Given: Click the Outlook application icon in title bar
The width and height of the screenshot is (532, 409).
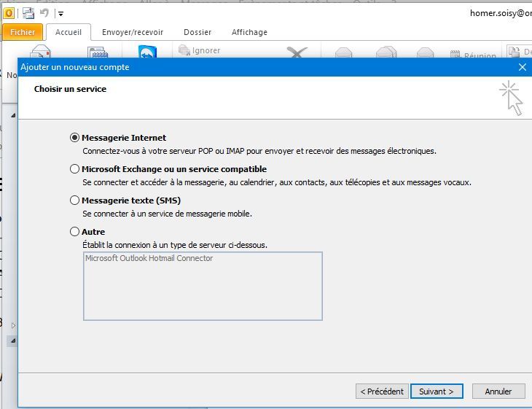Looking at the screenshot, I should (9, 12).
